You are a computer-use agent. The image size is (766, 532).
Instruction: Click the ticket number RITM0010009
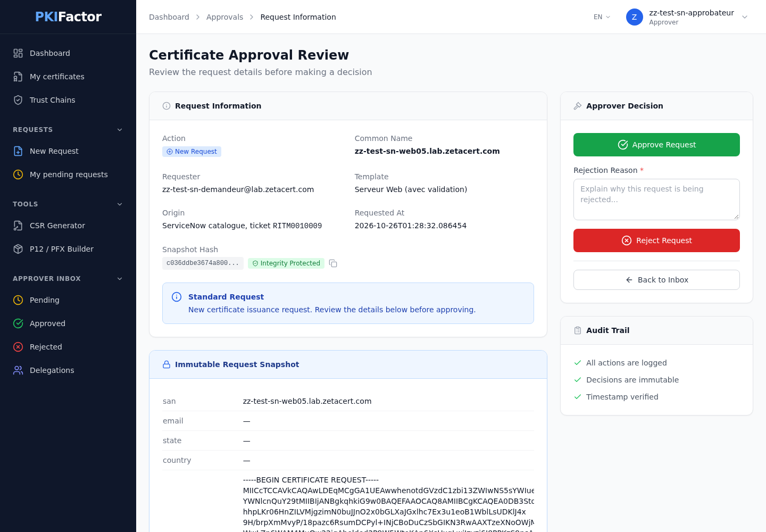pos(297,226)
